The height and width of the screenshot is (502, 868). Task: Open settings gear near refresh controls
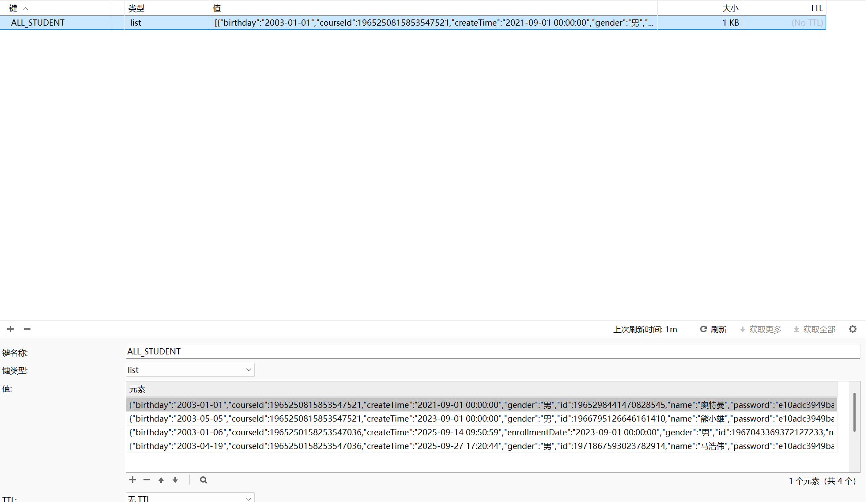tap(853, 329)
